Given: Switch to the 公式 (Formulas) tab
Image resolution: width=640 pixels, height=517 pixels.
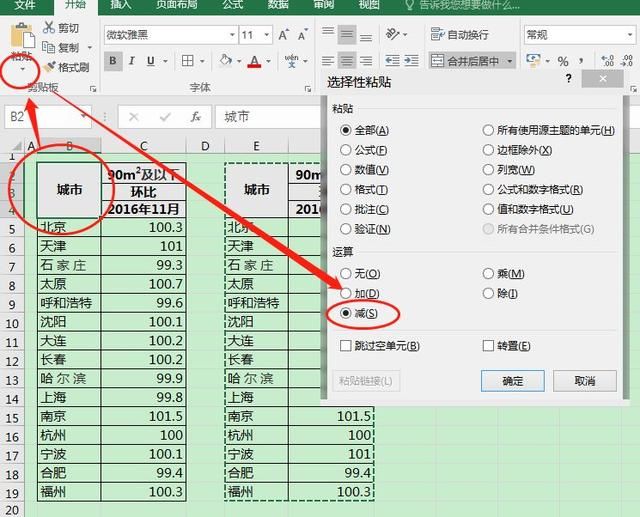Looking at the screenshot, I should pyautogui.click(x=233, y=5).
